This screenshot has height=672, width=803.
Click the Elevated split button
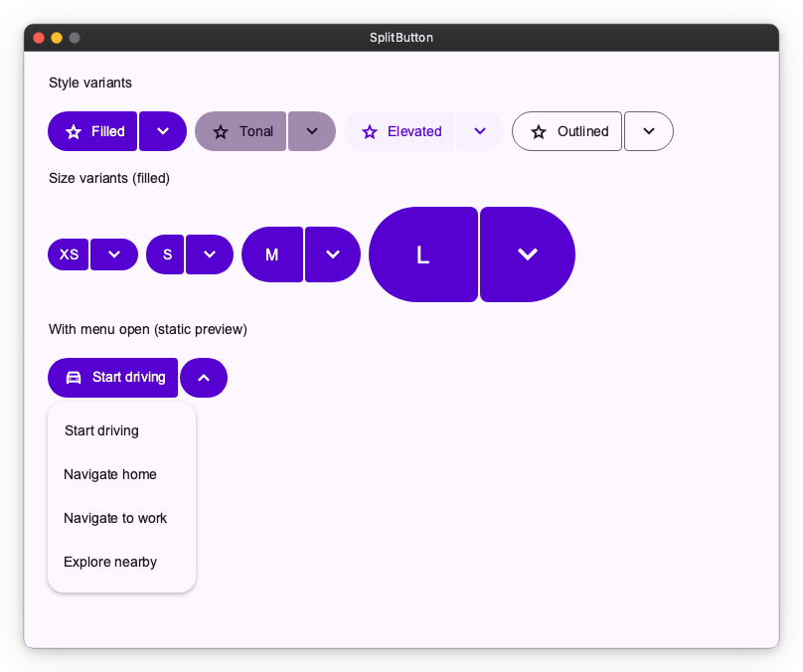(399, 131)
